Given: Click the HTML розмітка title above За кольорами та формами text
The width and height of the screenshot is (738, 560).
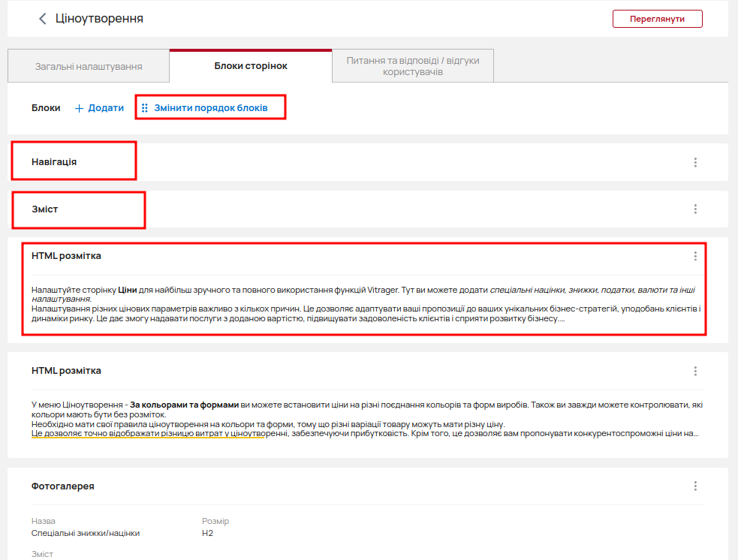Looking at the screenshot, I should (x=66, y=371).
